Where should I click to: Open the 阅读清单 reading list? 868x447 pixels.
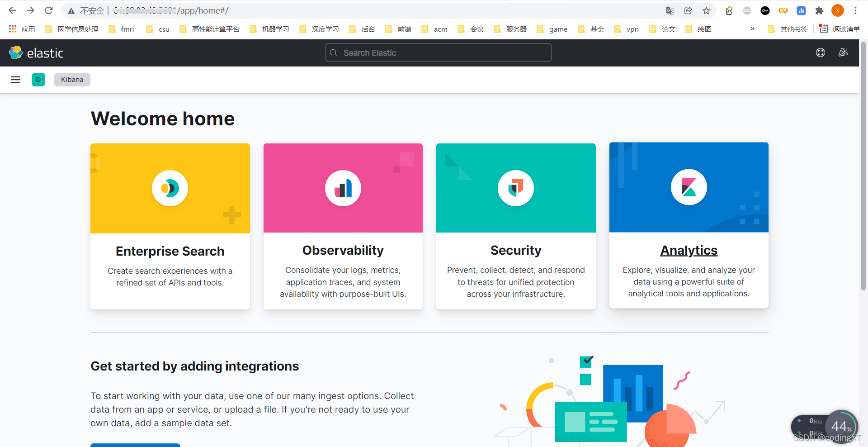point(840,29)
